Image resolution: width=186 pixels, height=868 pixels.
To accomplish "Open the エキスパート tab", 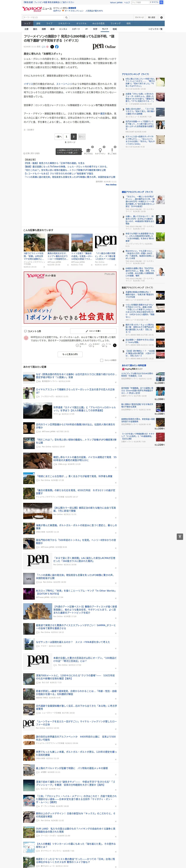I will coord(64,24).
